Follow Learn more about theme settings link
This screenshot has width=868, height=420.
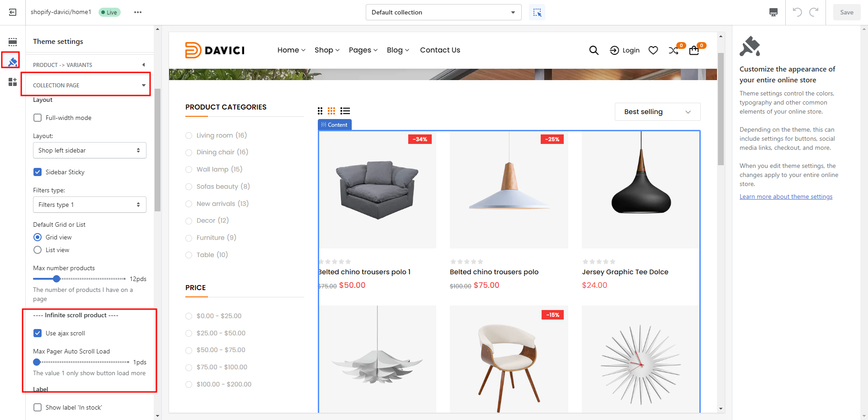point(786,196)
